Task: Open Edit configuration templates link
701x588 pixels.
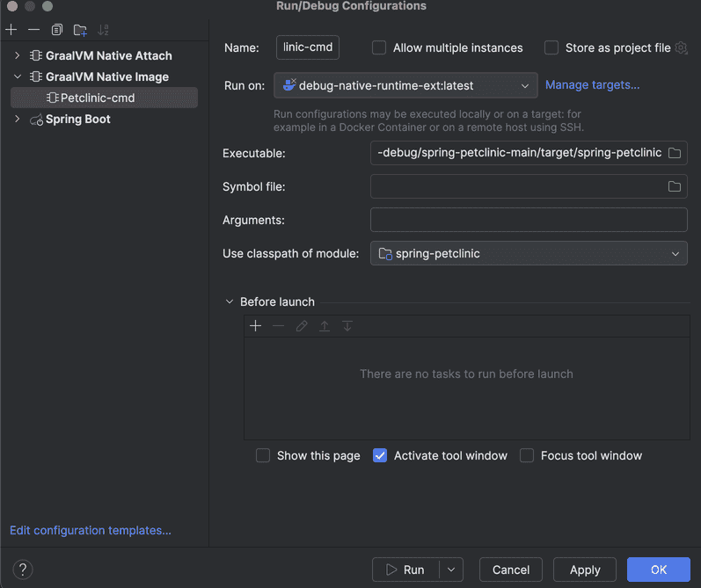Action: point(91,530)
